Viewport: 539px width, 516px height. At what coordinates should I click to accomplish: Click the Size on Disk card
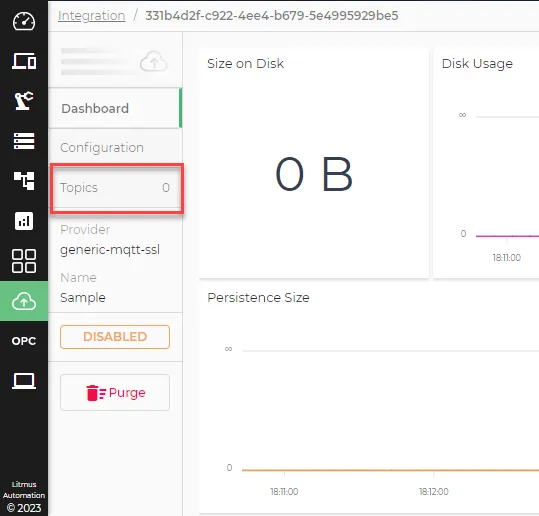tap(314, 163)
